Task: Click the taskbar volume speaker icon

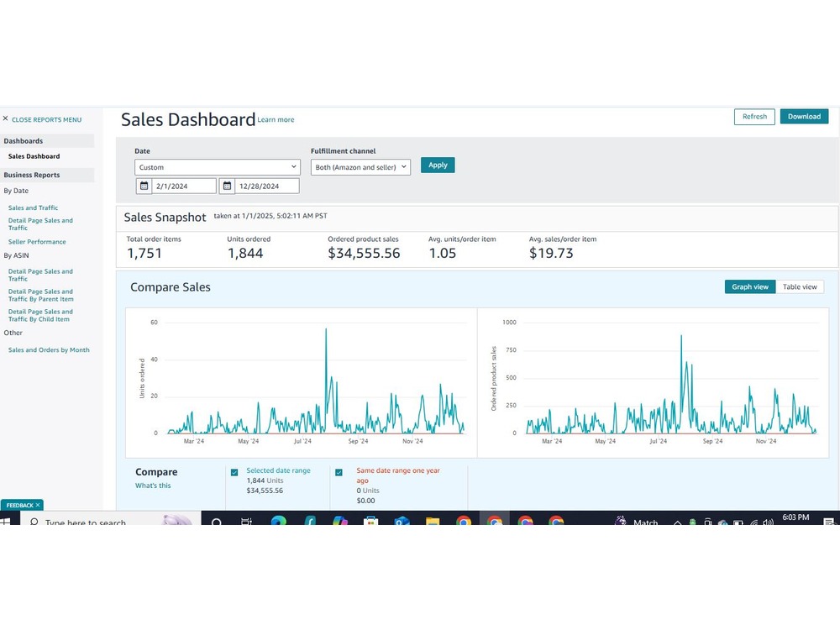Action: click(x=769, y=522)
